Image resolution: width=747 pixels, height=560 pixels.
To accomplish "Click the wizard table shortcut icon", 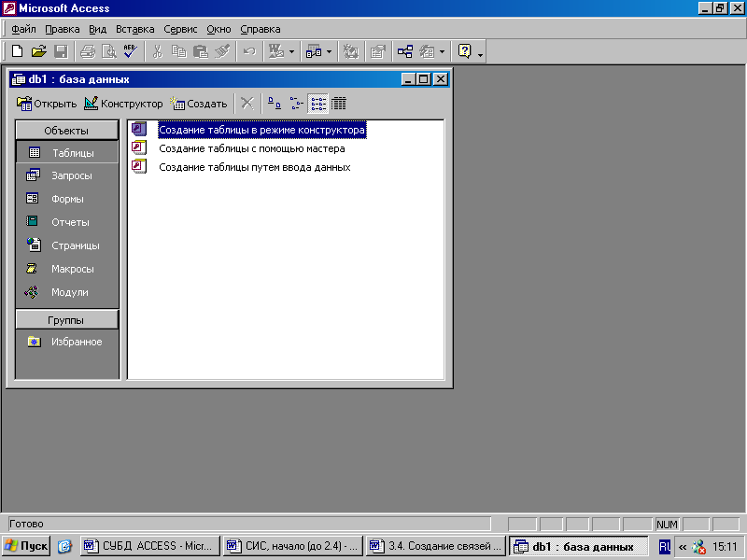I will click(139, 147).
